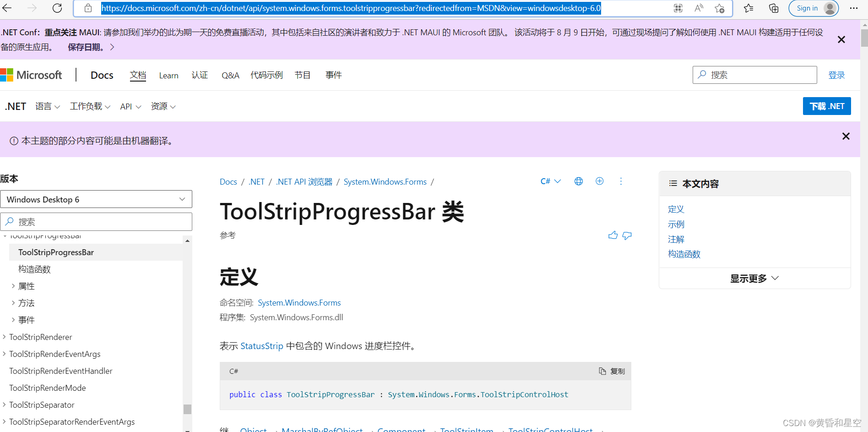Jump to 构造函数 section in contents

684,254
